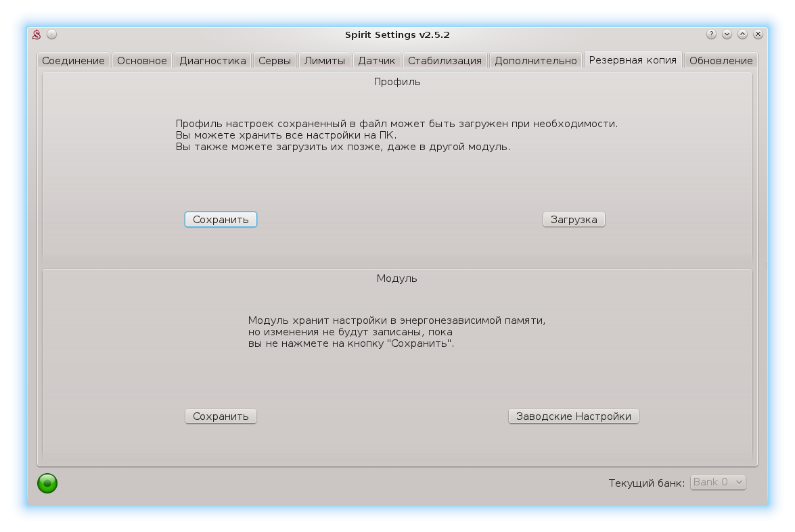Switch to the Датчик tab

[377, 61]
